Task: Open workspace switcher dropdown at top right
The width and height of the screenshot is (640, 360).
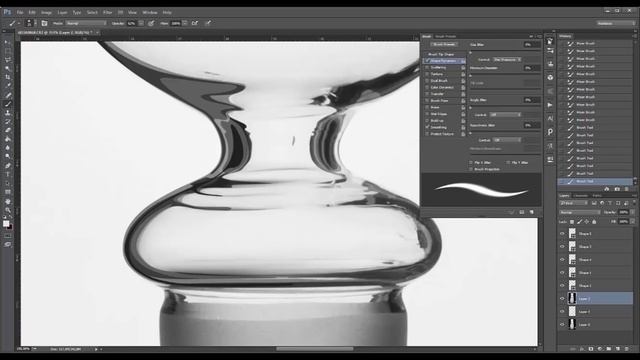Action: coord(616,23)
